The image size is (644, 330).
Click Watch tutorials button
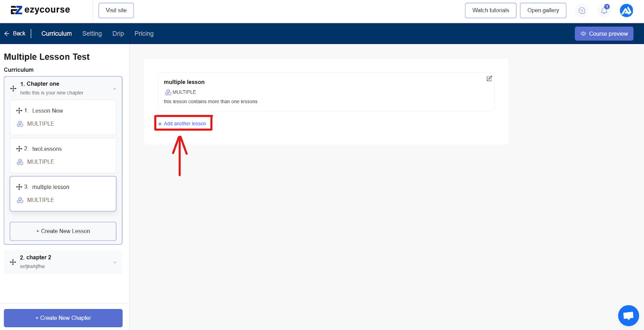(x=491, y=10)
